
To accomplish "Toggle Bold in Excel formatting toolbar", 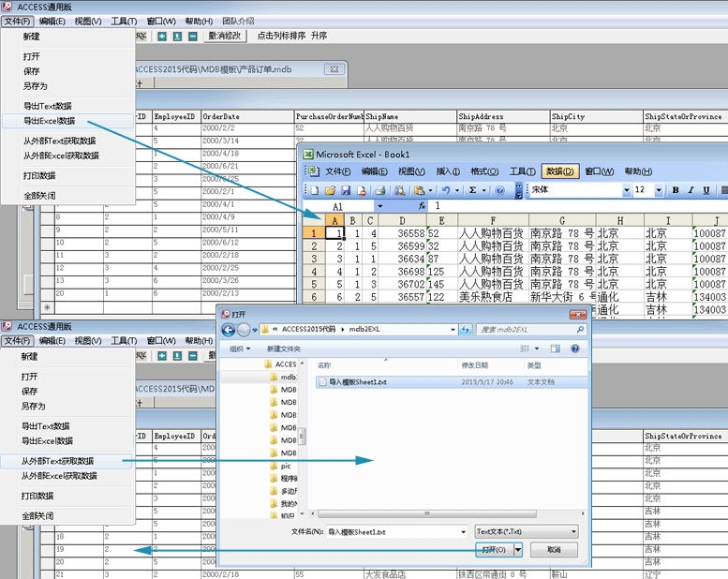I will click(x=676, y=190).
